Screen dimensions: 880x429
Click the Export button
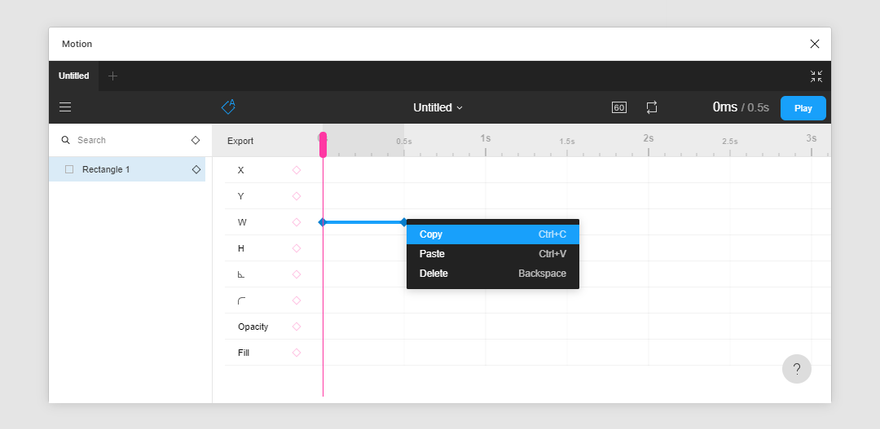(240, 141)
